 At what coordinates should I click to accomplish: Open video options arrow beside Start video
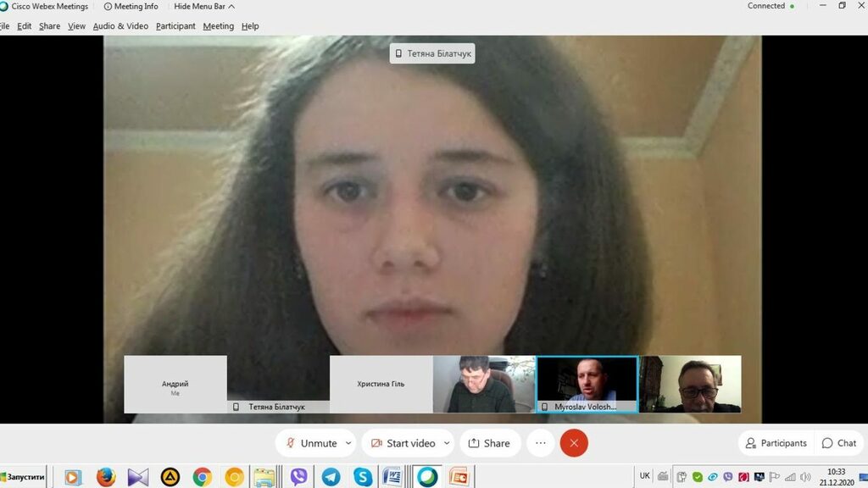pos(447,443)
